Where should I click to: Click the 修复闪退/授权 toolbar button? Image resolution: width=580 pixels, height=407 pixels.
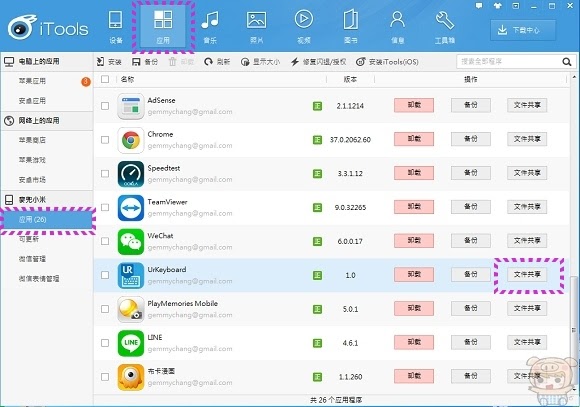[x=318, y=62]
